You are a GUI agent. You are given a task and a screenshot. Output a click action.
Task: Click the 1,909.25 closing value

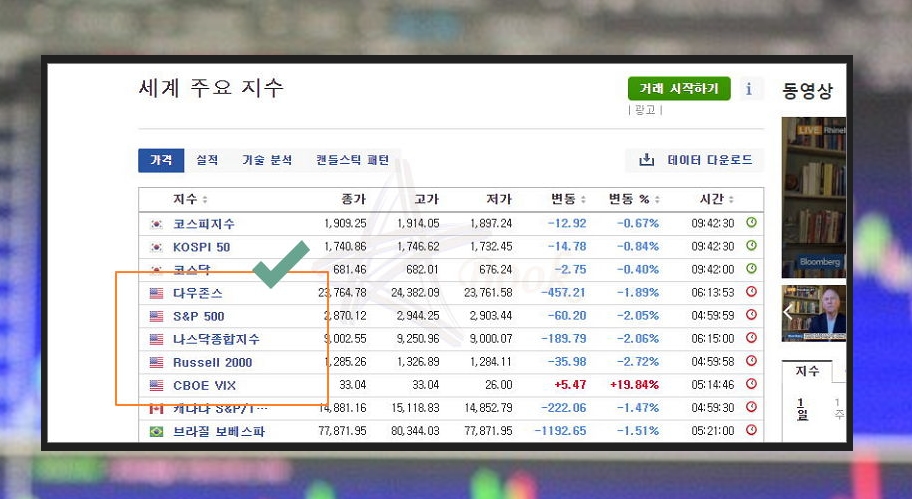click(x=345, y=223)
